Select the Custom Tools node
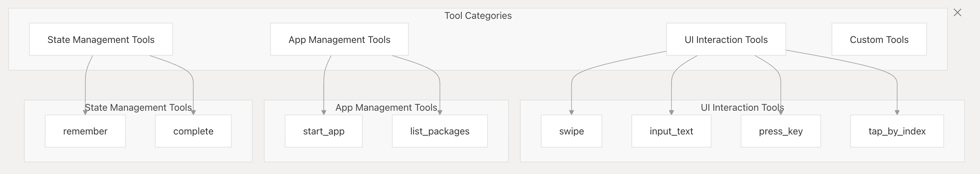The width and height of the screenshot is (980, 174). (x=879, y=40)
